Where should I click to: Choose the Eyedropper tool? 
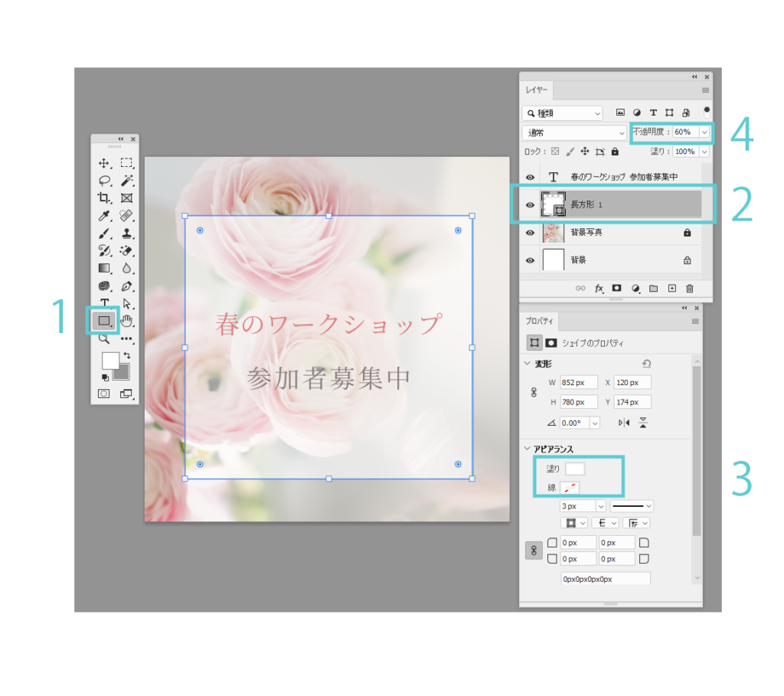[103, 216]
